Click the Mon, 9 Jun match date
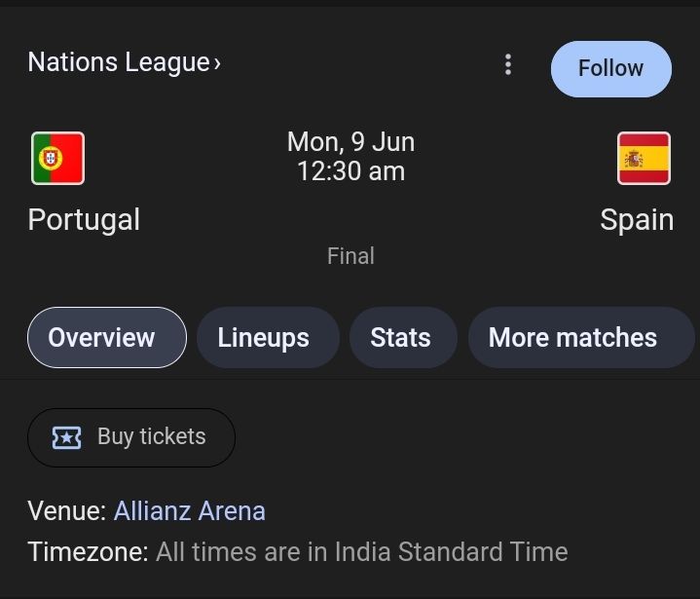This screenshot has width=700, height=599. 350,142
